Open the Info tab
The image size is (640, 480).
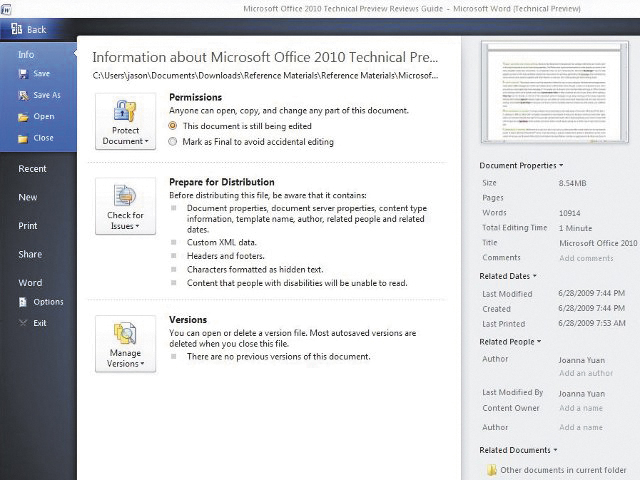click(x=26, y=54)
